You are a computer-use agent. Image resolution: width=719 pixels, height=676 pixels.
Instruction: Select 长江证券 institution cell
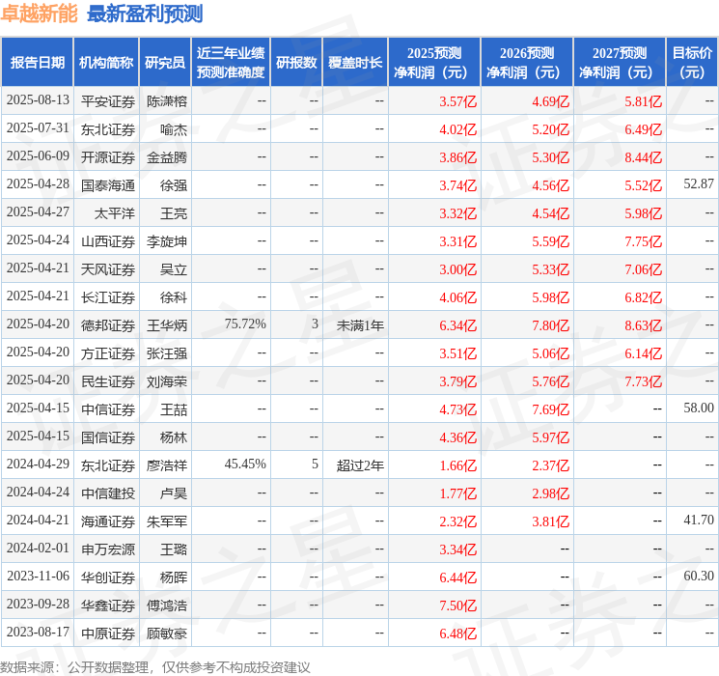point(108,297)
